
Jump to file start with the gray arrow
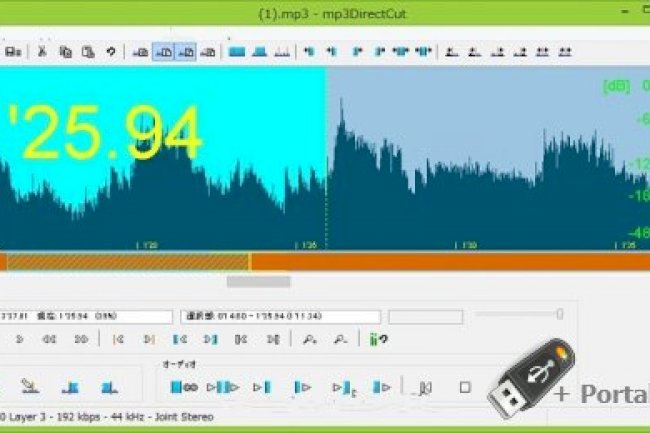tap(118, 339)
